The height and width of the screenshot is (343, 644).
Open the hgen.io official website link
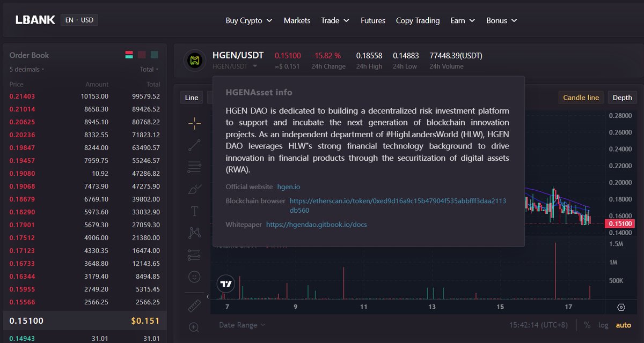pos(289,187)
